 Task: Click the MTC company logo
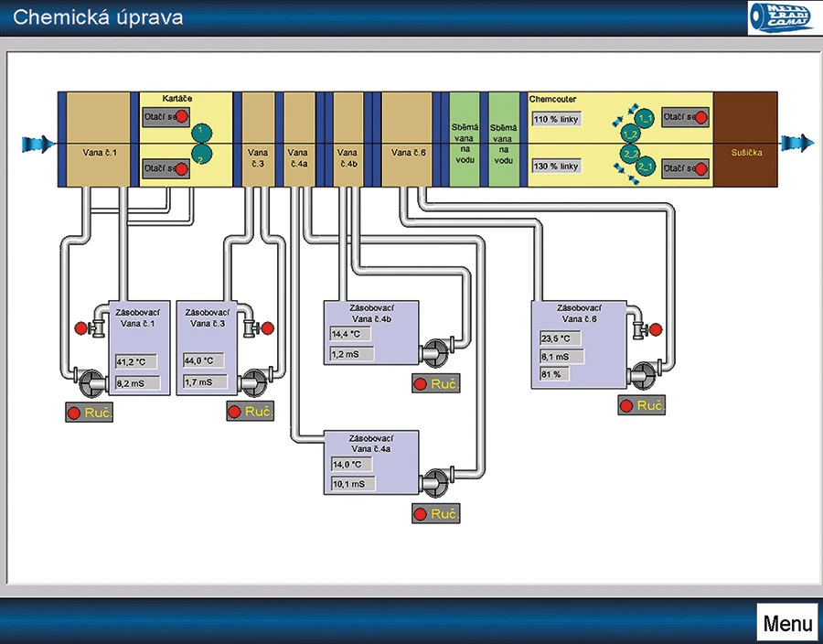coord(779,17)
